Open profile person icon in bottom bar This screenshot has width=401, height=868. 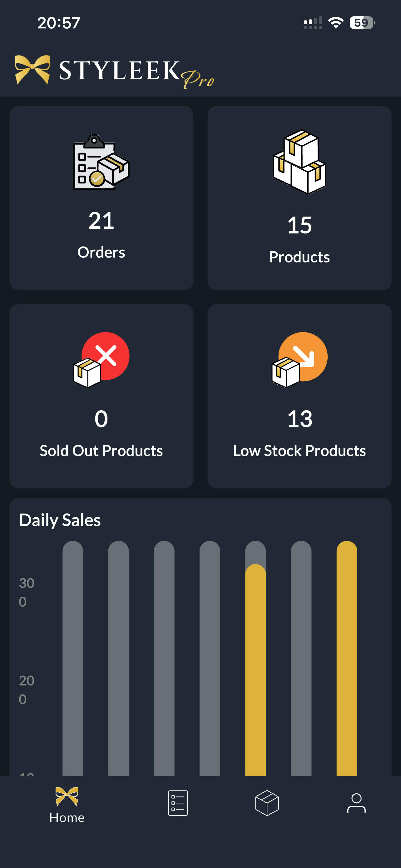point(356,803)
